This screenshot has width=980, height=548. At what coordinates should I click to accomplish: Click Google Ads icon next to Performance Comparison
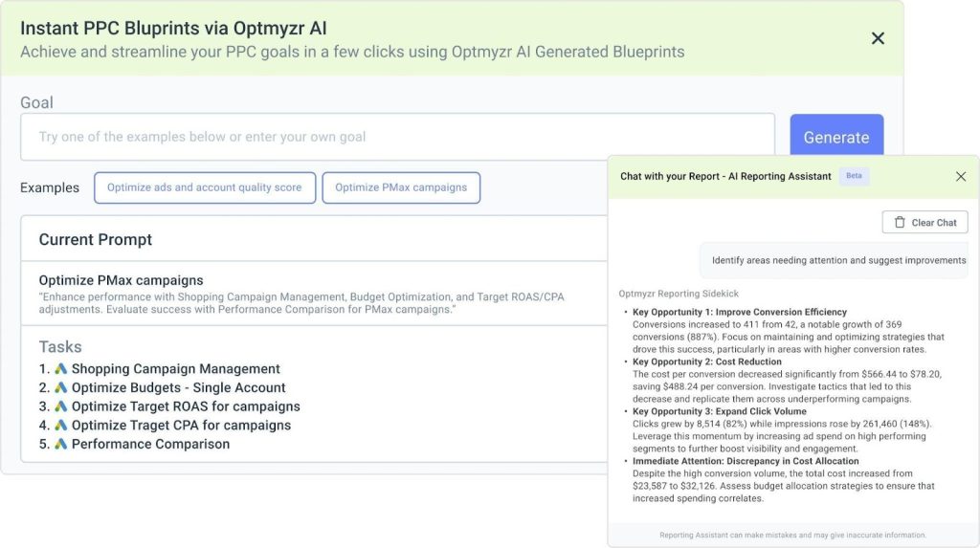(x=61, y=444)
